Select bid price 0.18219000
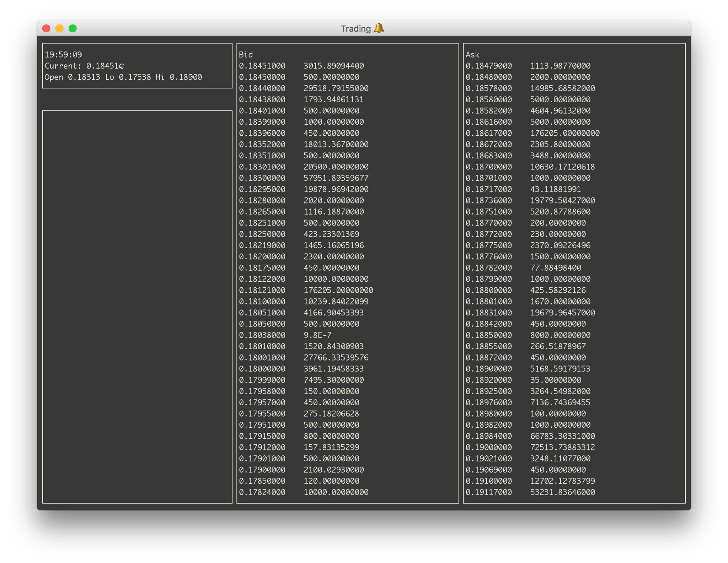The image size is (728, 563). 262,245
